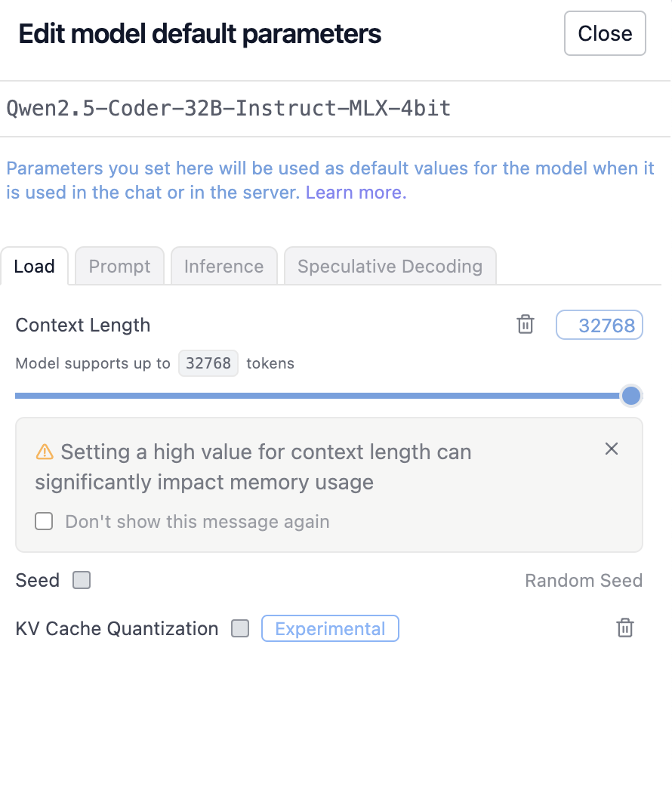Close the edit parameters dialog
This screenshot has width=672, height=799.
[x=605, y=33]
